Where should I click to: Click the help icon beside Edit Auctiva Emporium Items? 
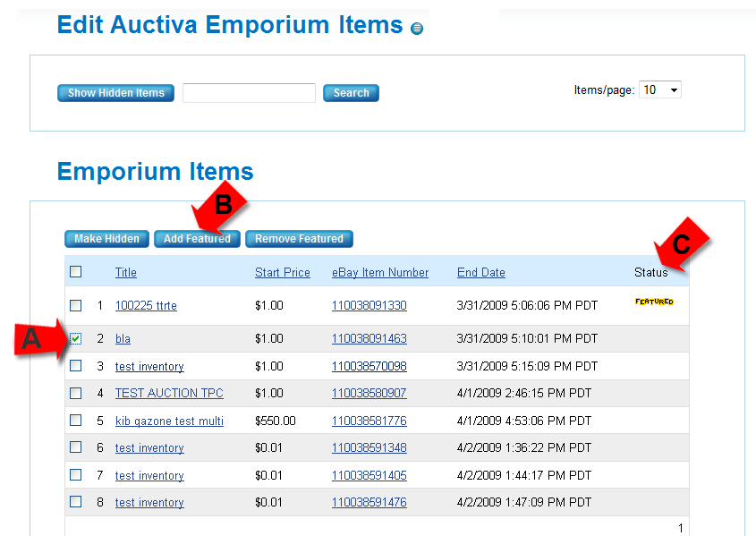point(417,29)
